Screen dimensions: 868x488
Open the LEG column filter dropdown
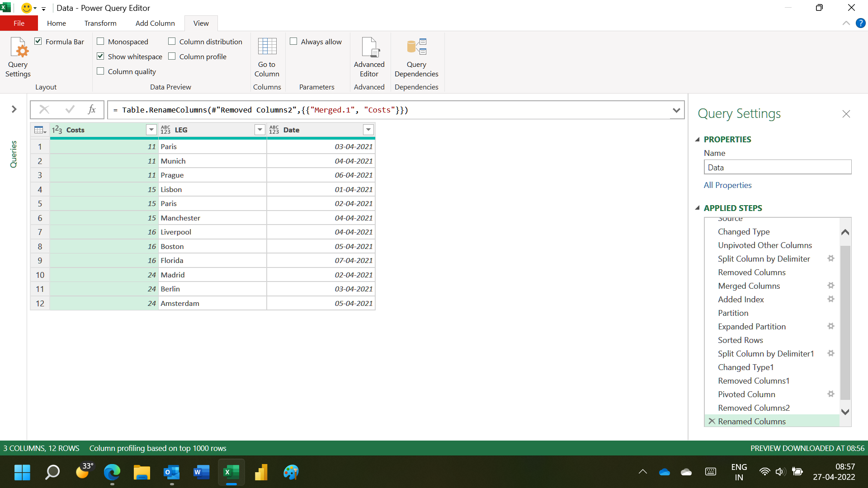(x=260, y=130)
